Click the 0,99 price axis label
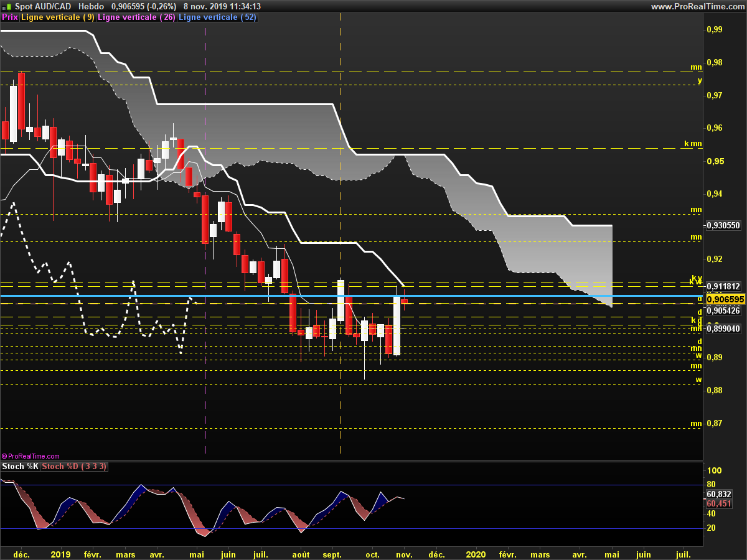The image size is (747, 560). point(715,29)
